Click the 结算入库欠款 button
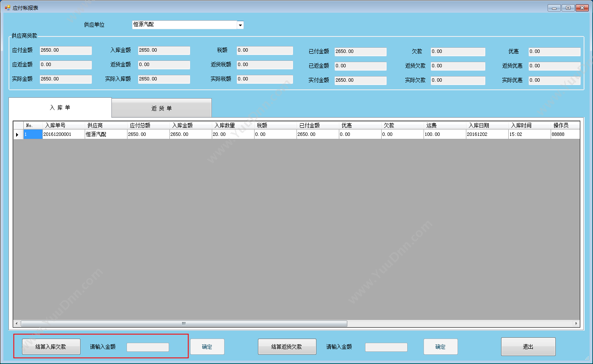593x364 pixels. pyautogui.click(x=51, y=347)
